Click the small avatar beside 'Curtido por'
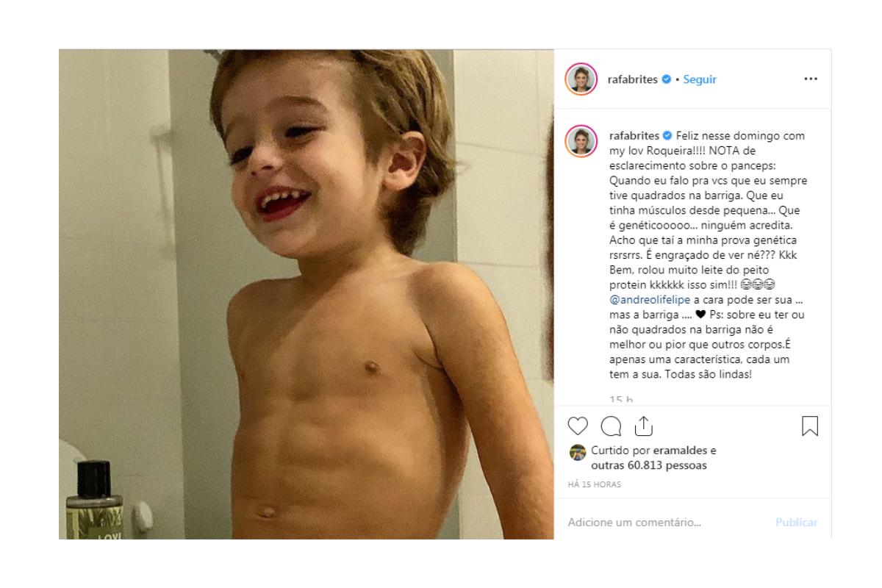The height and width of the screenshot is (588, 882). [x=578, y=451]
